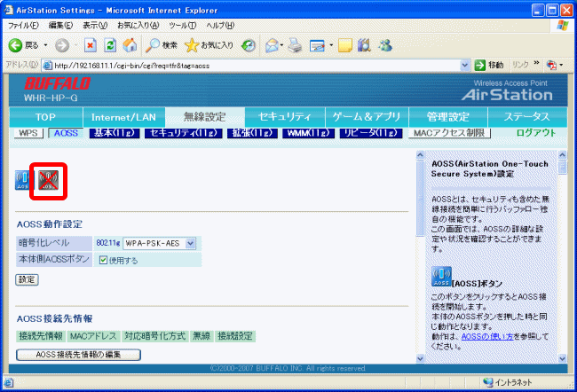Open the Back button history arrow

[x=45, y=45]
